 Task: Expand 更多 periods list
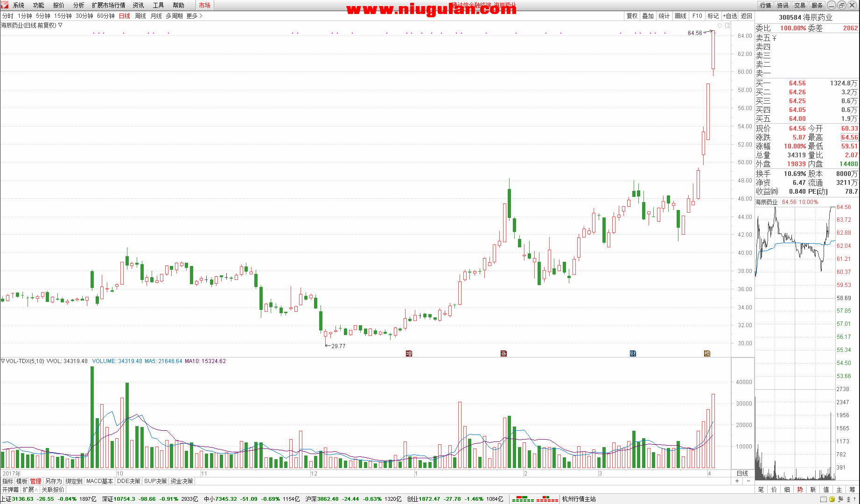pyautogui.click(x=194, y=16)
